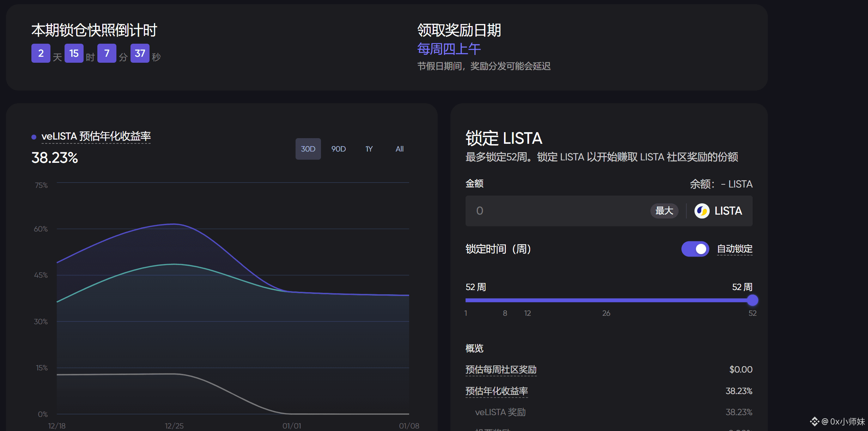The image size is (868, 431).
Task: Click the 预估每周社区奖励 underlined label
Action: point(500,369)
